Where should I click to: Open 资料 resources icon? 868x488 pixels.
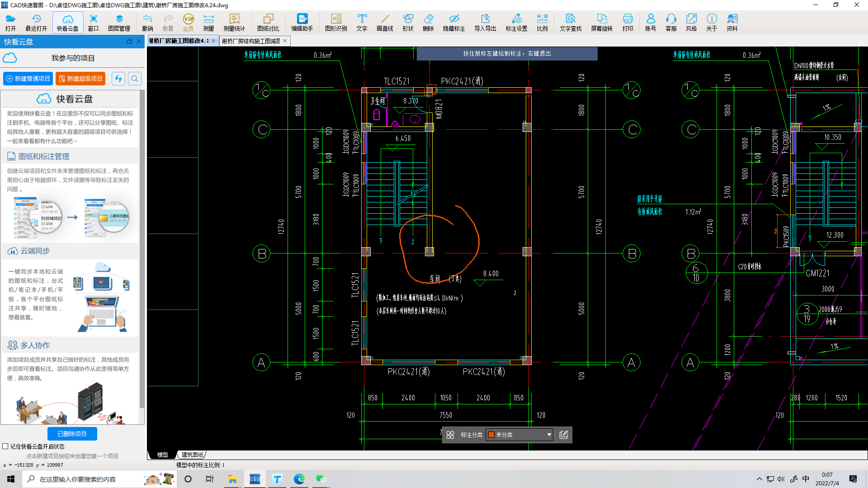coord(732,22)
